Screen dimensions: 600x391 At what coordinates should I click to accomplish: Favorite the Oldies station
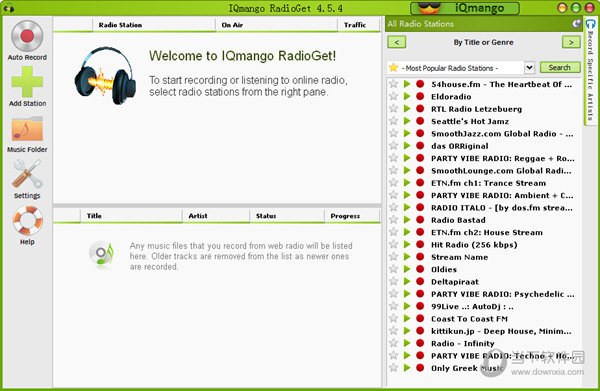[x=393, y=269]
